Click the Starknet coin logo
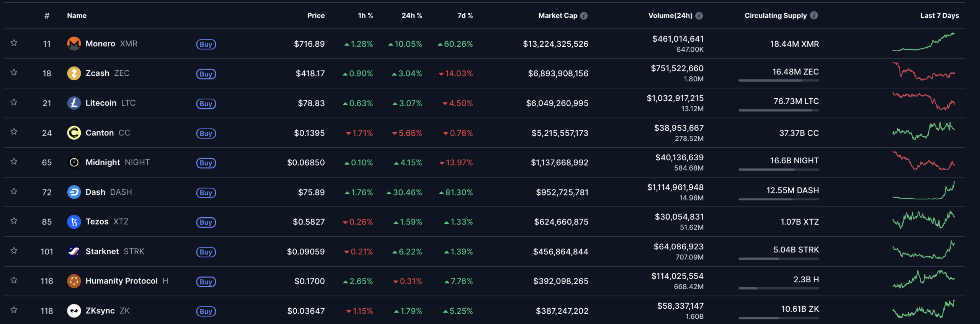980x324 pixels. 74,251
